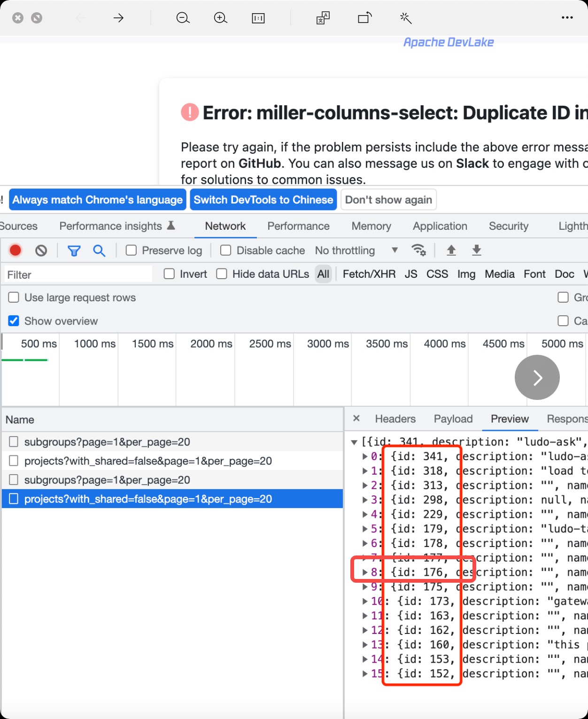Check box next to first subgroups request
The image size is (588, 719).
tap(14, 442)
